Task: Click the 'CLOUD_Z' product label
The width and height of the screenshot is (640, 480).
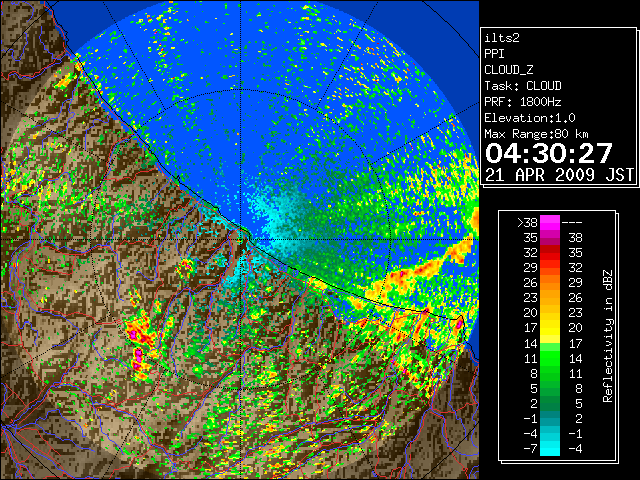Action: tap(509, 70)
